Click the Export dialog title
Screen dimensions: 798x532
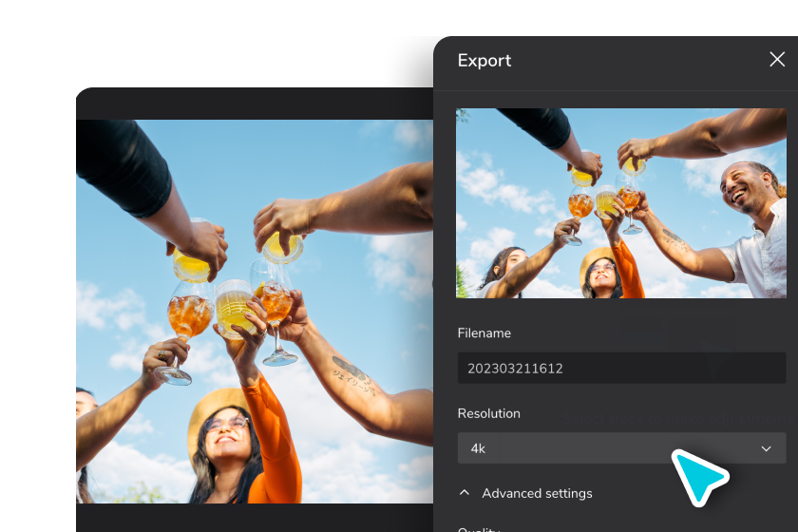click(x=484, y=61)
